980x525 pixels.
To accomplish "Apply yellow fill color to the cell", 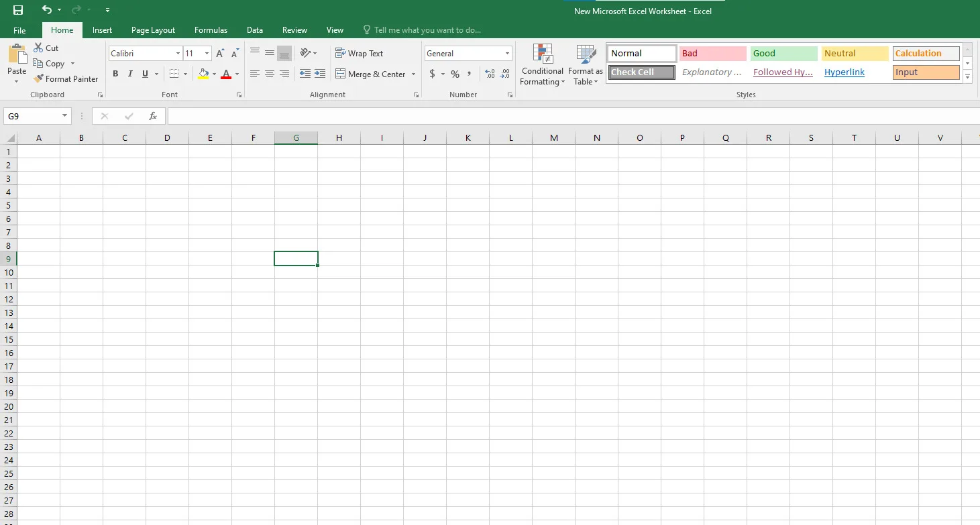I will (x=203, y=74).
